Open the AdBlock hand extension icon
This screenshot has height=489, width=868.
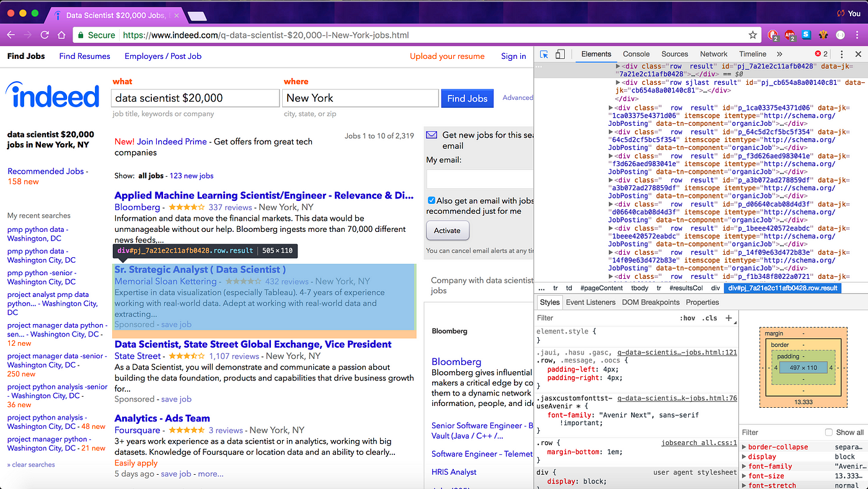tap(773, 35)
